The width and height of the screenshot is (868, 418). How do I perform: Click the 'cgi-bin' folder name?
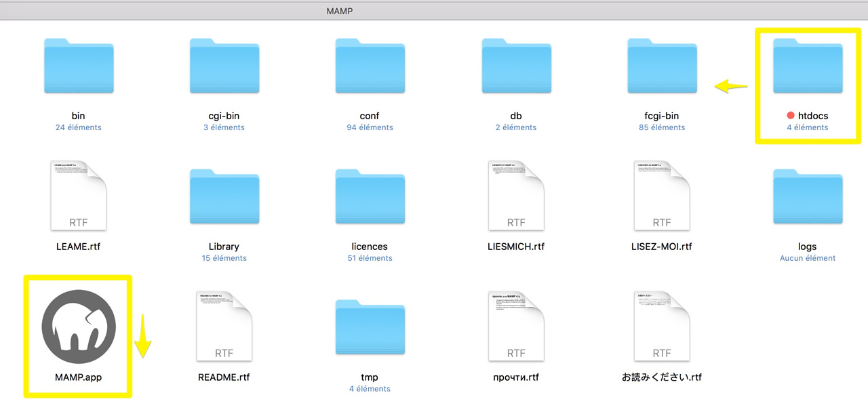pos(224,116)
